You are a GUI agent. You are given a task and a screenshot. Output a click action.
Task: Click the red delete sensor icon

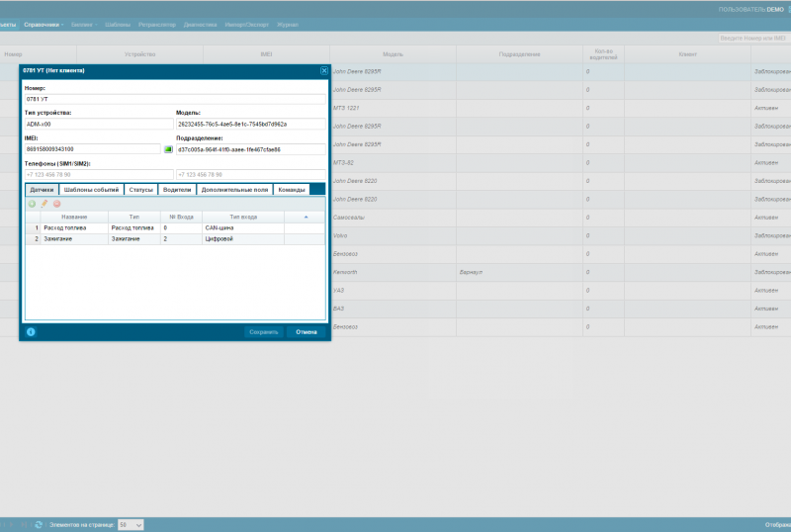(56, 203)
